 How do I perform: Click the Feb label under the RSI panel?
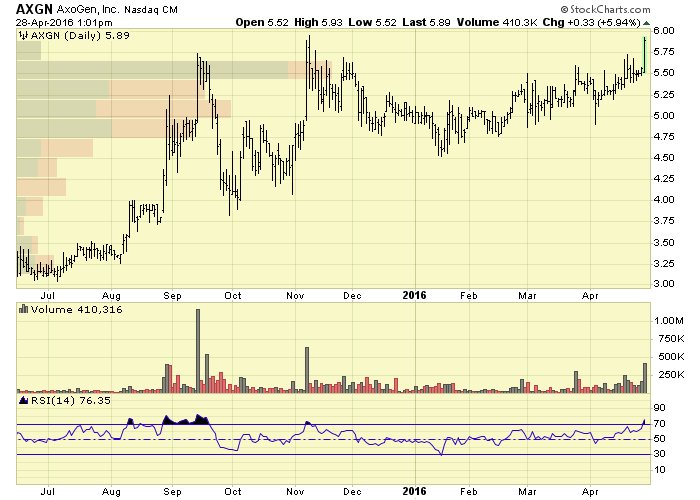pos(469,492)
